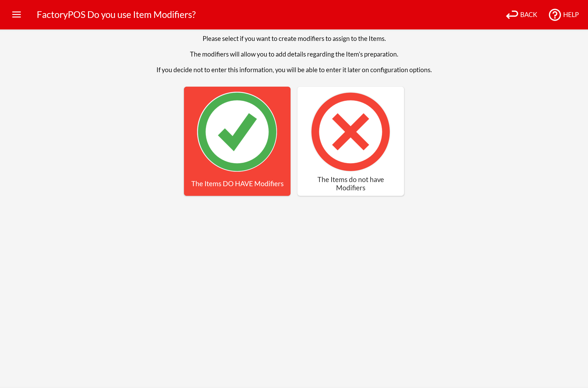This screenshot has width=588, height=388.
Task: Click the HELP text in header
Action: pos(571,15)
